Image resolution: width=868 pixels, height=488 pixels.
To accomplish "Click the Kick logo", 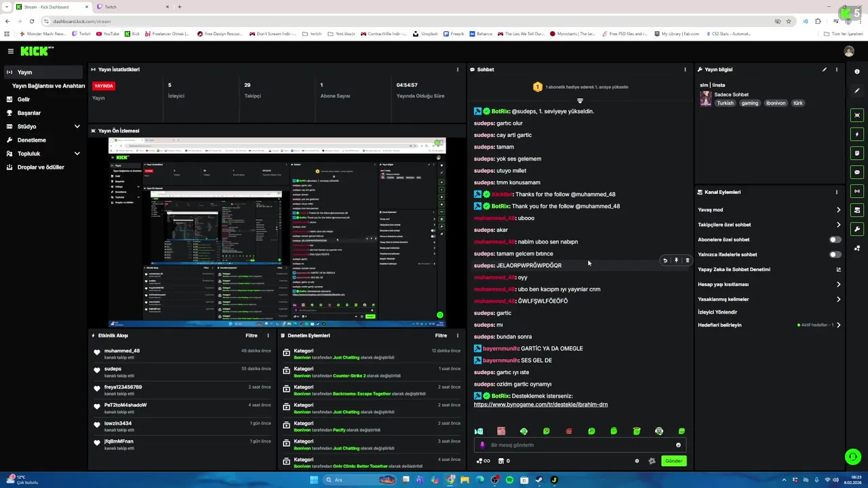I will (x=37, y=51).
